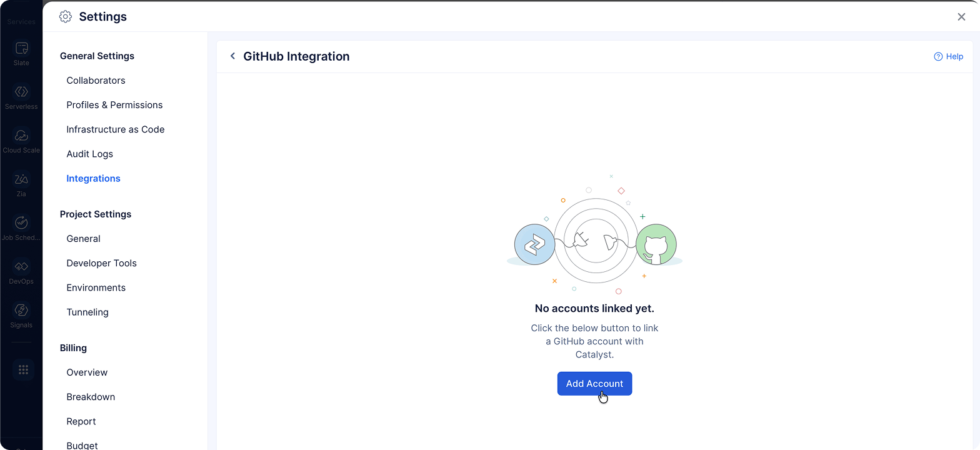
Task: Click the Settings gear icon in the header
Action: pyautogui.click(x=66, y=17)
